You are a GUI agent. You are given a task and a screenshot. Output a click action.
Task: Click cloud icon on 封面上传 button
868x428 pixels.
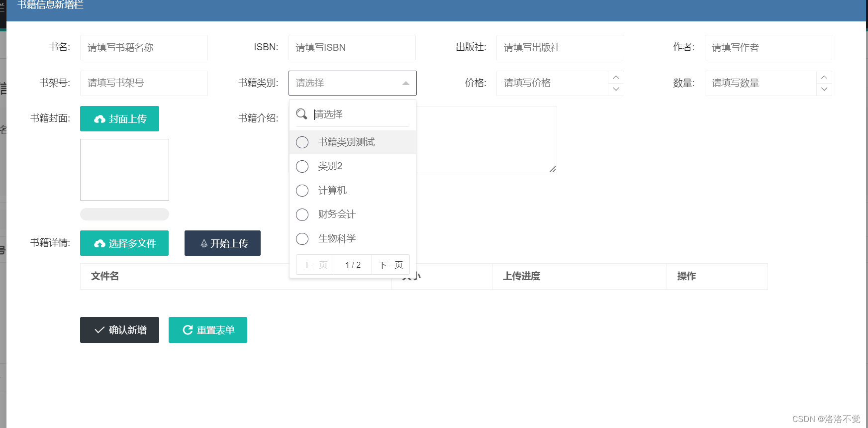click(99, 119)
